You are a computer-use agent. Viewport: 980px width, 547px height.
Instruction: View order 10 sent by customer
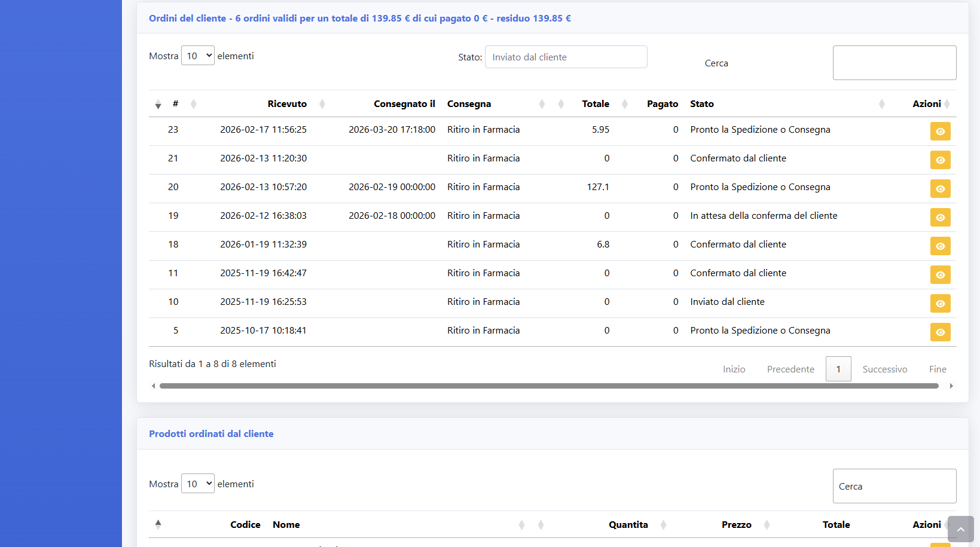[x=940, y=304]
